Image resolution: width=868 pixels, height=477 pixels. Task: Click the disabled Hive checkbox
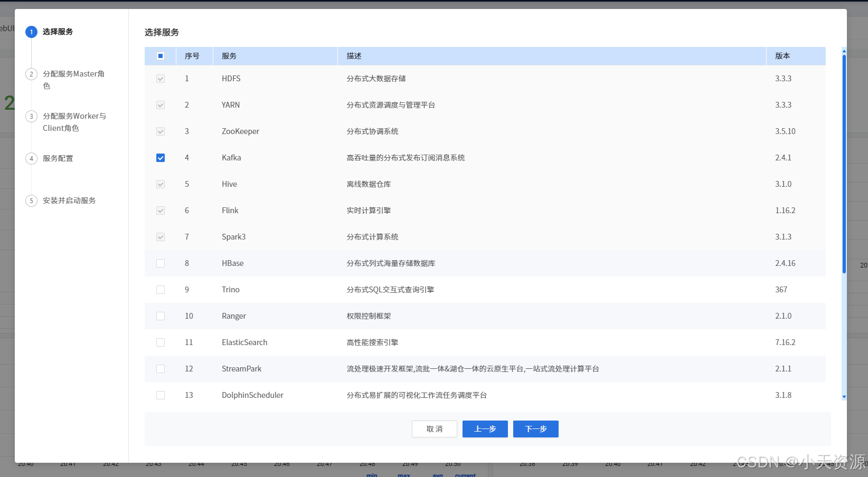(x=161, y=184)
